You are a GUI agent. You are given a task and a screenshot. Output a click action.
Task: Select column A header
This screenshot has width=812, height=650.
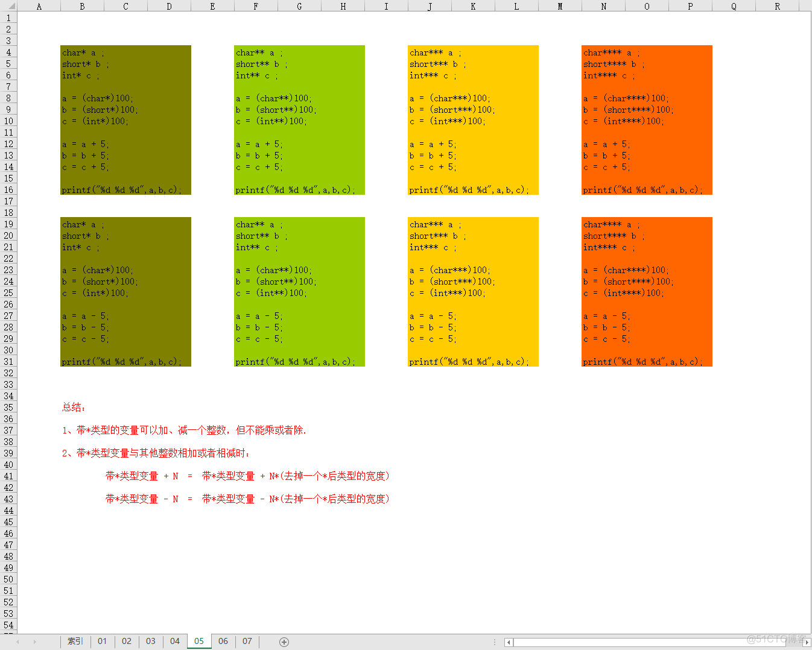tap(39, 6)
